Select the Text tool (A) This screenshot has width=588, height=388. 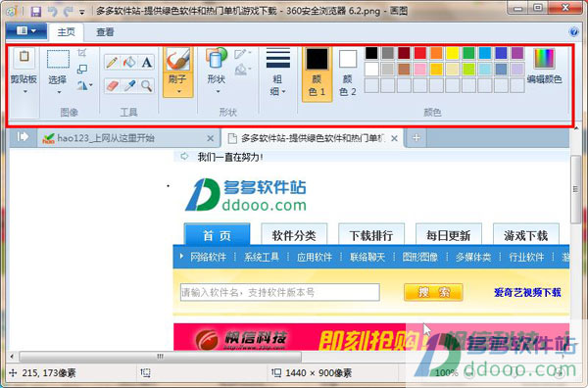147,62
